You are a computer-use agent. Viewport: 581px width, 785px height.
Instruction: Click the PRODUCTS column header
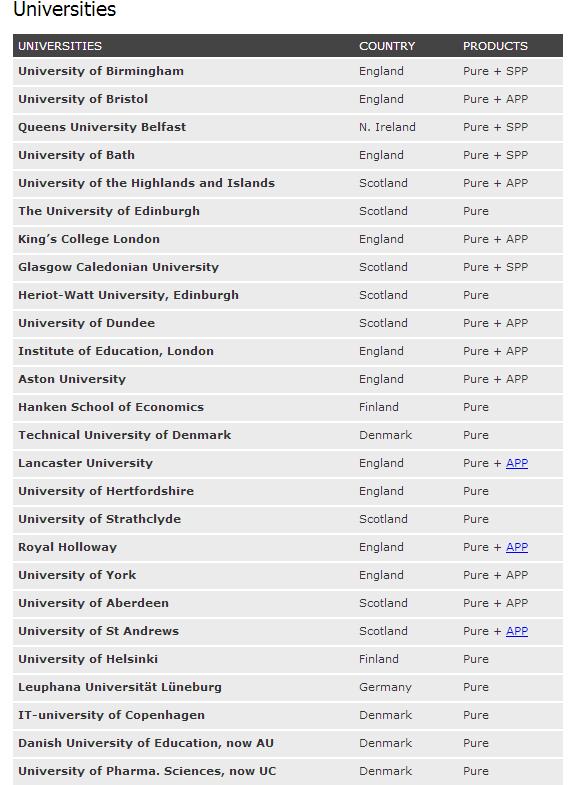coord(495,46)
